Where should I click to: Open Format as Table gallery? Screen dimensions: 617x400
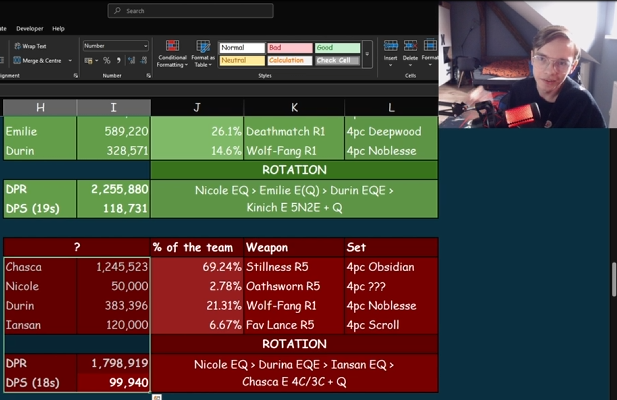click(x=203, y=54)
